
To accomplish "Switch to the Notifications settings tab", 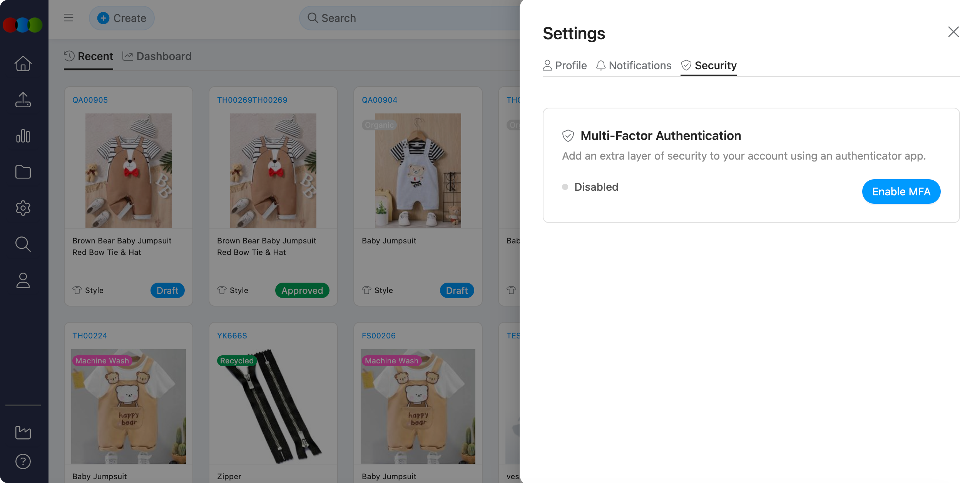I will point(634,65).
